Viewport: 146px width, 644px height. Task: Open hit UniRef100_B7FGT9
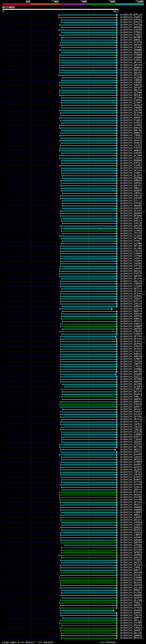[x=131, y=22]
